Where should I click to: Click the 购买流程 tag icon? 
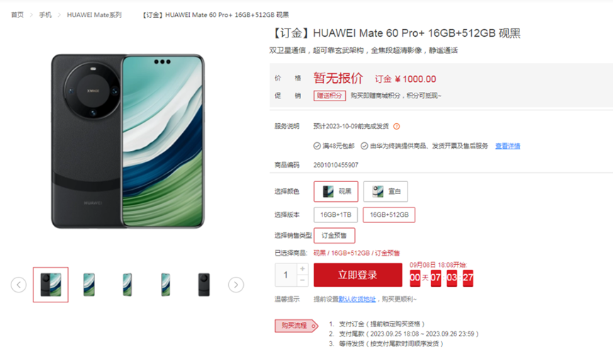296,326
